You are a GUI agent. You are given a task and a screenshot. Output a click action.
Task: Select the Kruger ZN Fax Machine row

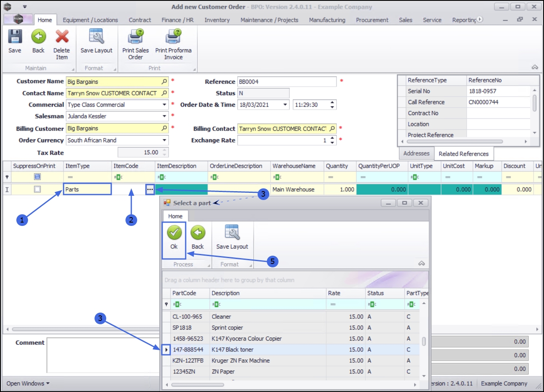[x=291, y=360]
